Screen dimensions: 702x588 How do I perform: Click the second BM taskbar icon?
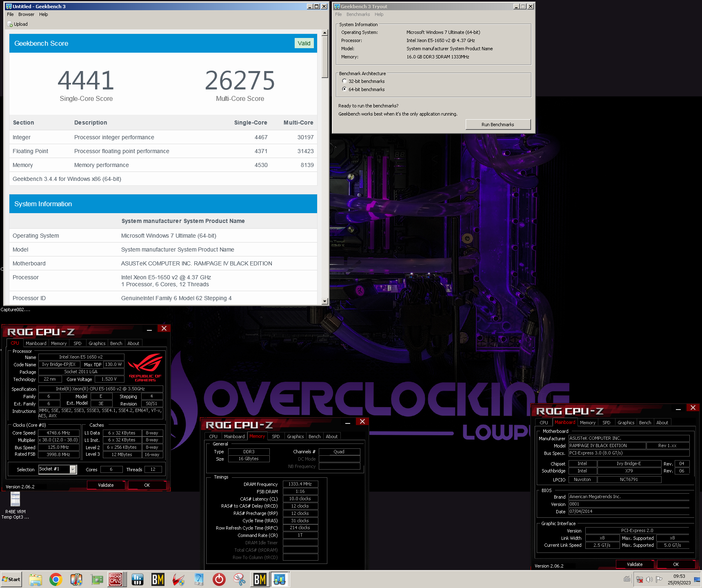tap(260, 579)
